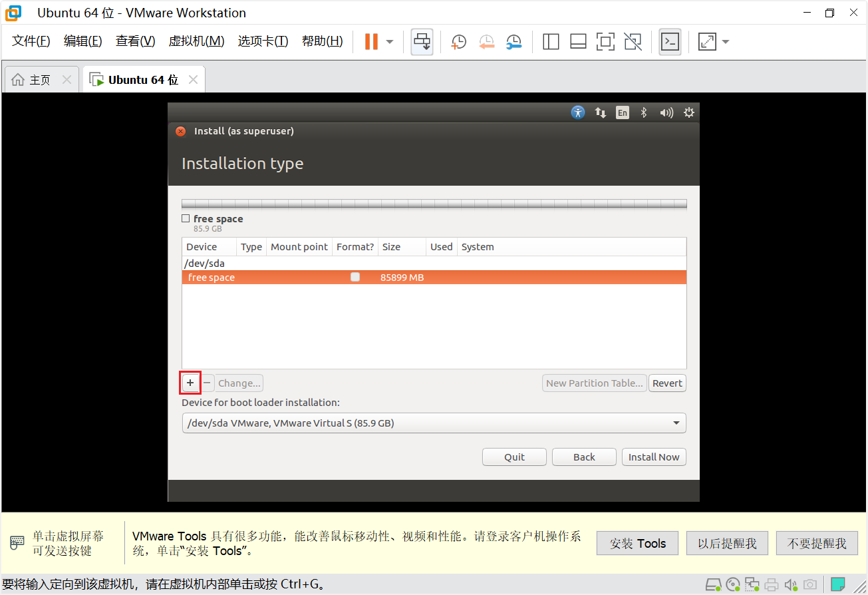Viewport: 868px width, 595px height.
Task: Open the 查看(V) menu
Action: click(x=135, y=41)
